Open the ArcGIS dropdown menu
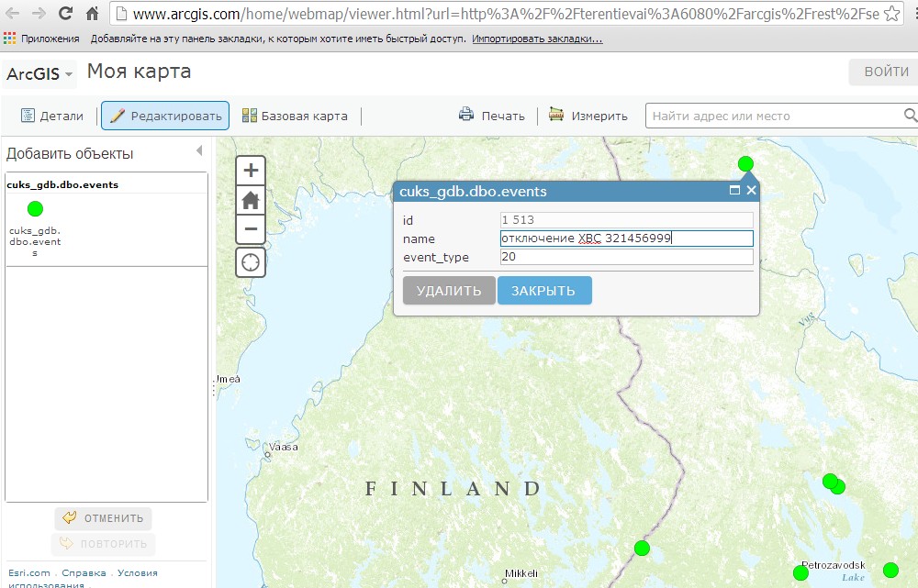The width and height of the screenshot is (918, 588). (40, 74)
